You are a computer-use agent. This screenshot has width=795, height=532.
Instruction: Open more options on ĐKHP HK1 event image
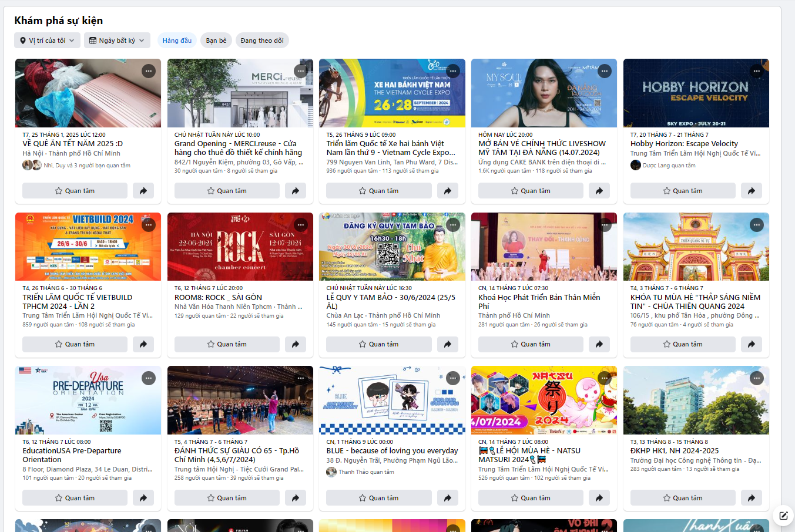coord(757,378)
